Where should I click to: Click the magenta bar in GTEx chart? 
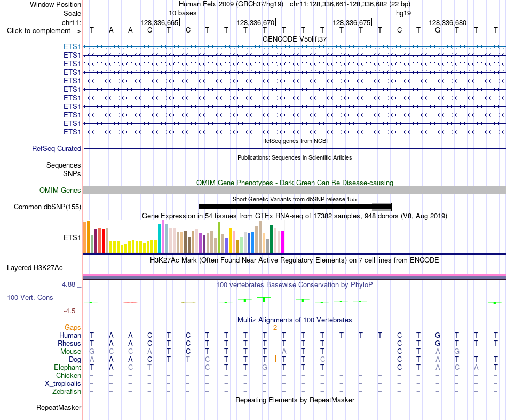tap(283, 242)
